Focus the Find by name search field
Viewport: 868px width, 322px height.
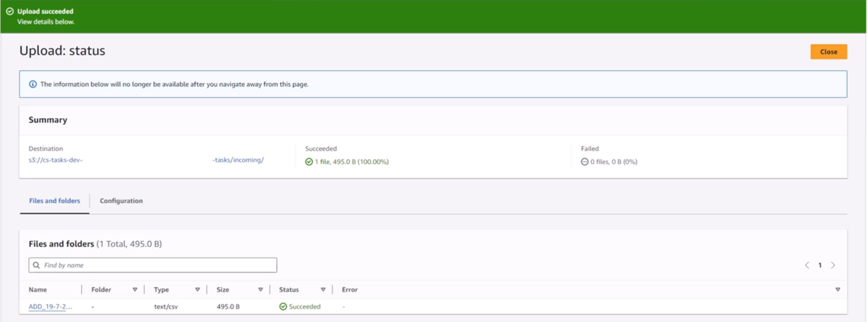click(158, 265)
